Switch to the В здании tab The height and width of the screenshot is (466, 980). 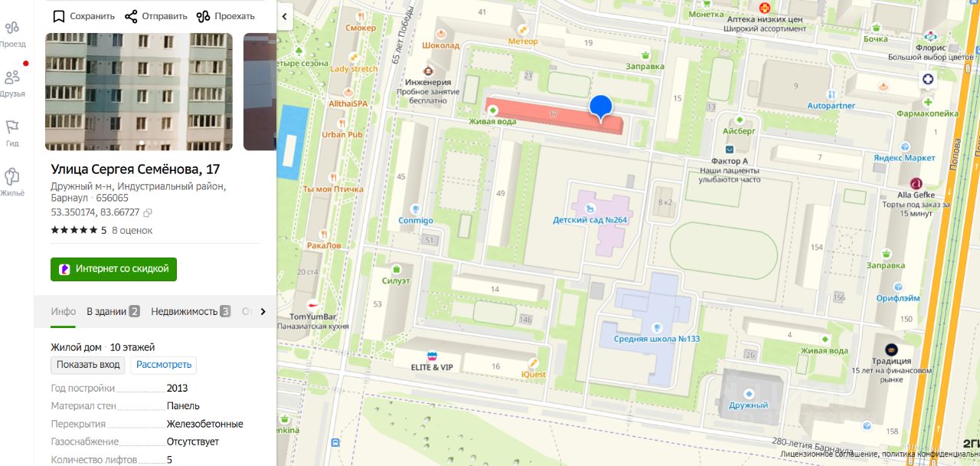tap(113, 311)
